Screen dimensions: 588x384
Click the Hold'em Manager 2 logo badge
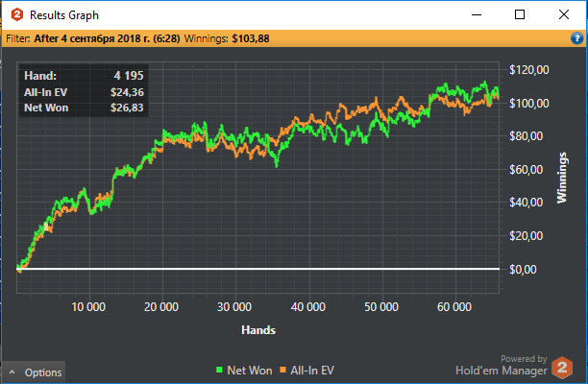[x=562, y=368]
